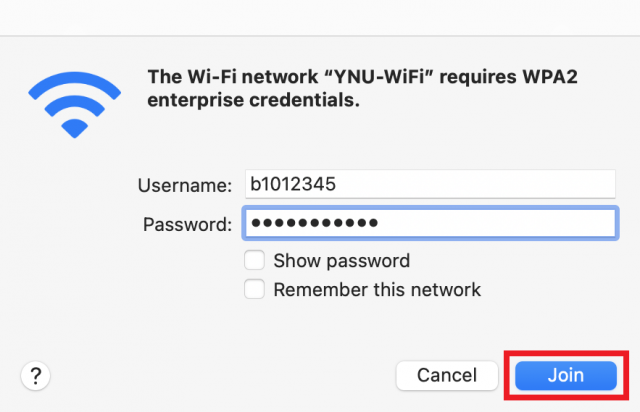
Task: Click the masked password dots
Action: (315, 223)
